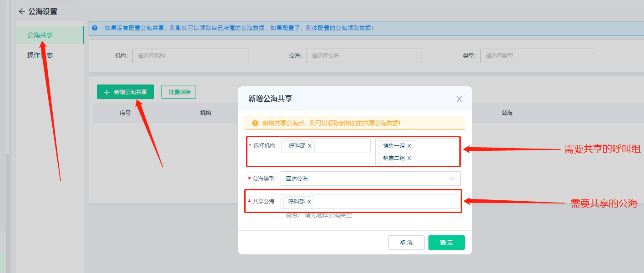Image resolution: width=644 pixels, height=273 pixels.
Task: Remove the 销售一组 tag
Action: click(x=409, y=146)
